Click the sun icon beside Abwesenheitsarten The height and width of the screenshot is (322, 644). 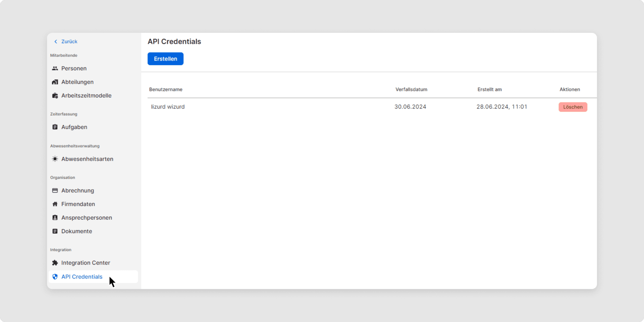[55, 159]
